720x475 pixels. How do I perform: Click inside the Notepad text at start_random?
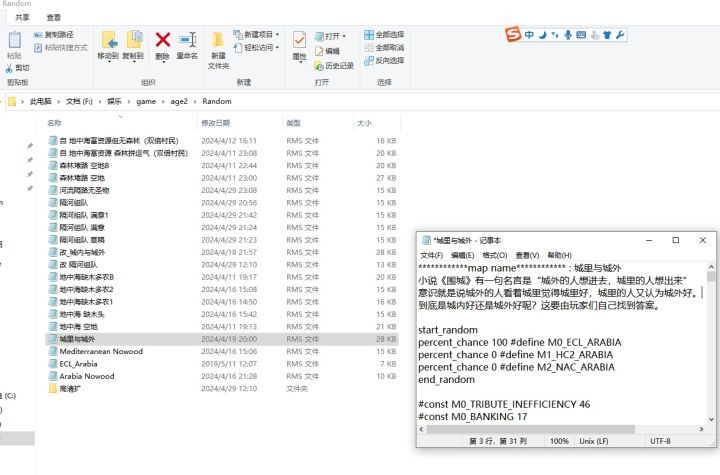448,330
